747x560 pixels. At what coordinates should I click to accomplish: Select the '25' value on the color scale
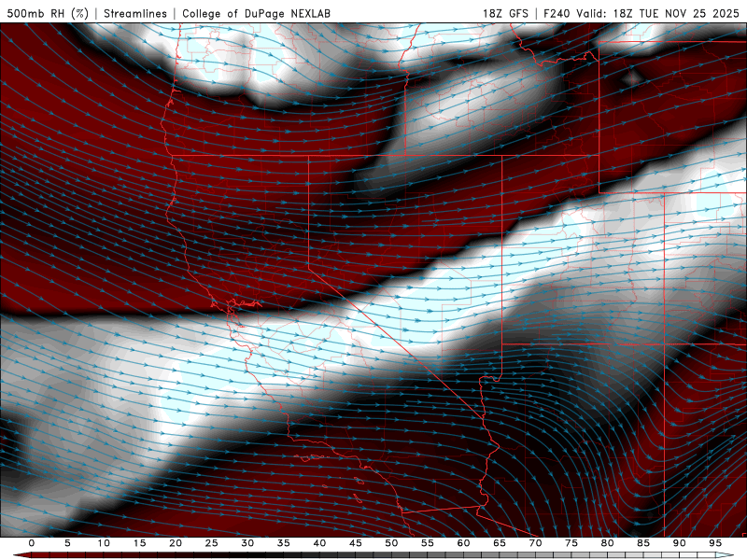[x=212, y=543]
